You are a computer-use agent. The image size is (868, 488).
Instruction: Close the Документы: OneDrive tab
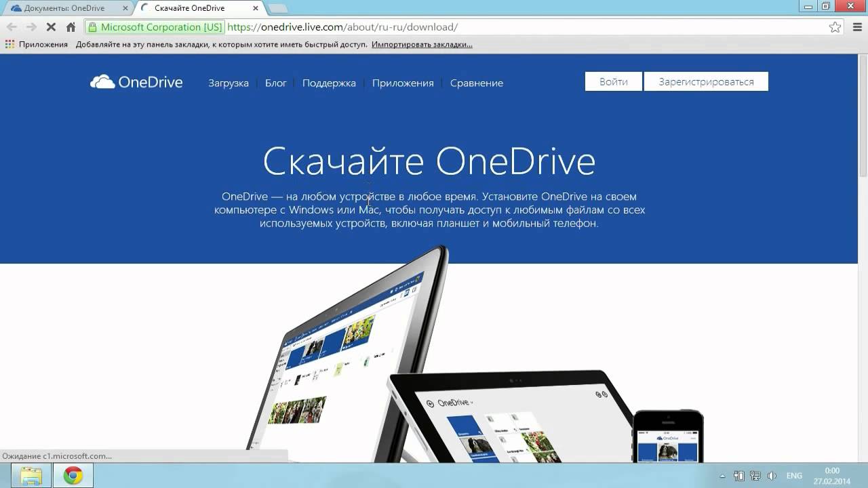click(125, 8)
